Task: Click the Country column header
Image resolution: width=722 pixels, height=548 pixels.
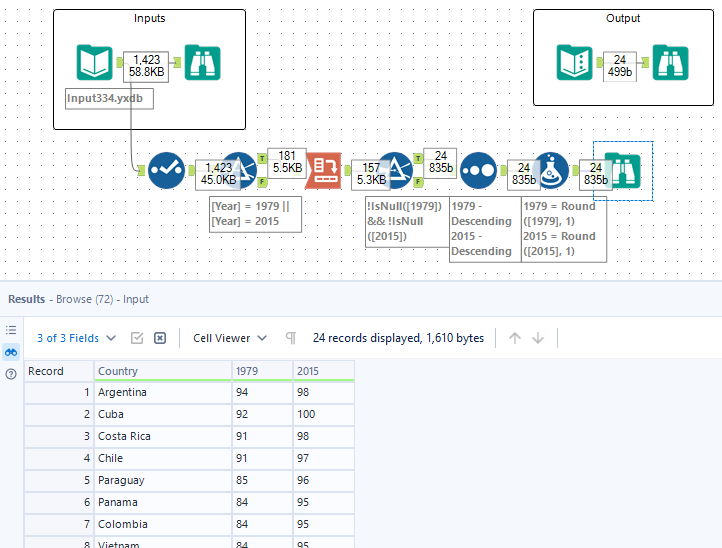Action: point(163,371)
